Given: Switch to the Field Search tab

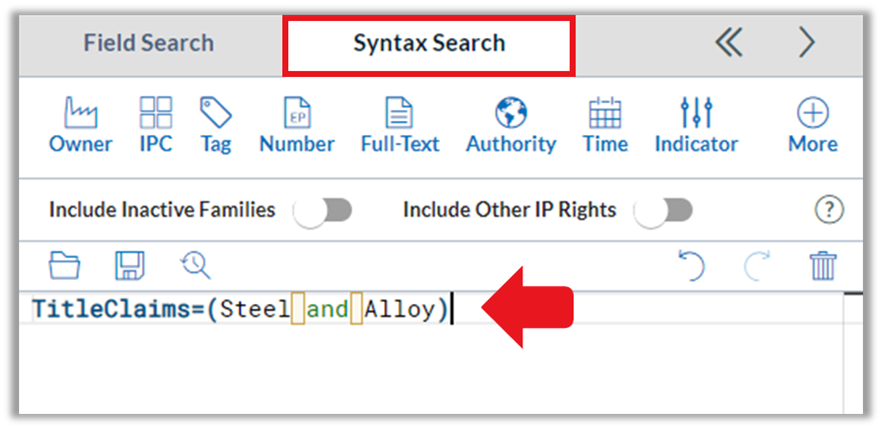Looking at the screenshot, I should pos(149,44).
